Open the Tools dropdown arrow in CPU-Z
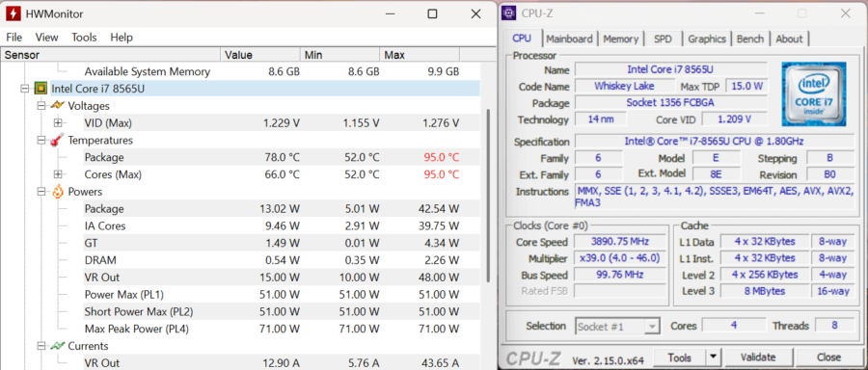This screenshot has width=868, height=370. (x=714, y=357)
